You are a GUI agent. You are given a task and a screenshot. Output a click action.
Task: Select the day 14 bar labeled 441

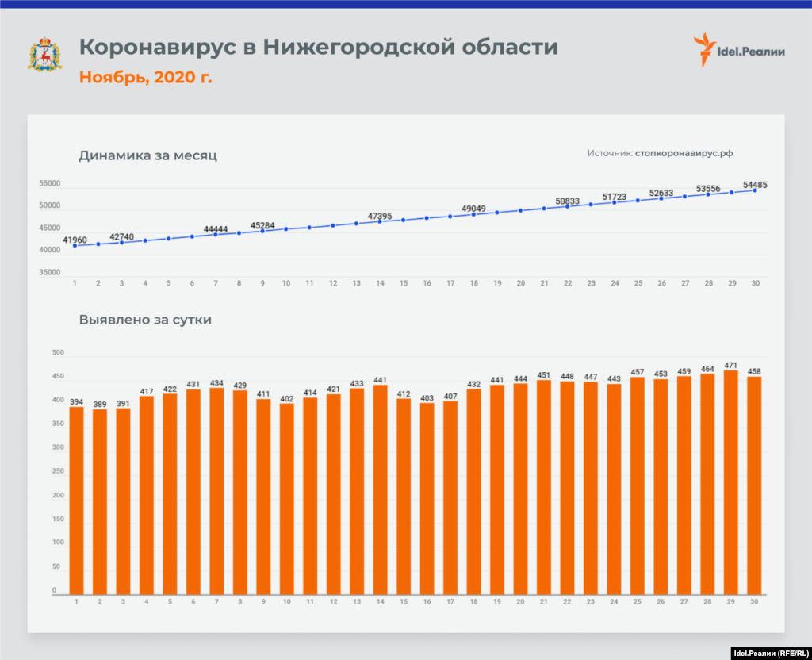coord(380,489)
